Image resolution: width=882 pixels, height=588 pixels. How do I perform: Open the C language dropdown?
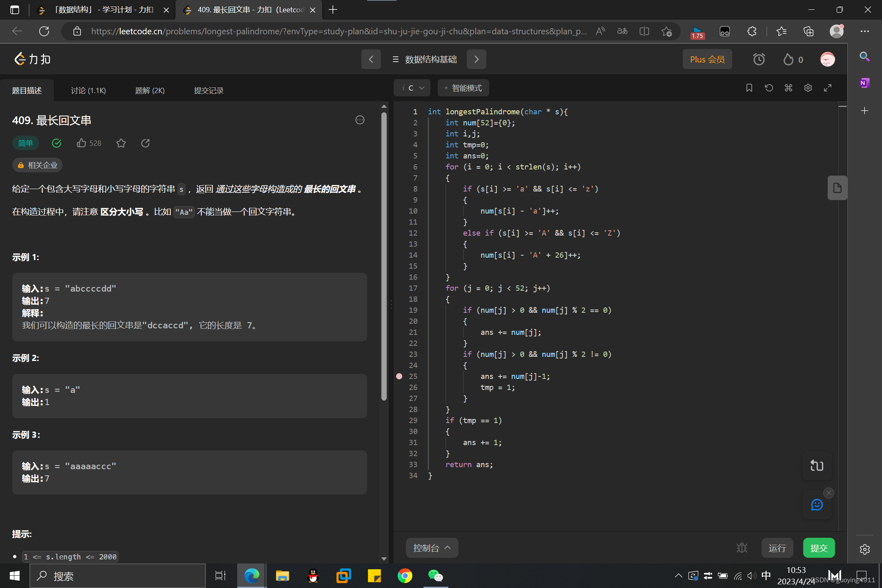pyautogui.click(x=412, y=88)
